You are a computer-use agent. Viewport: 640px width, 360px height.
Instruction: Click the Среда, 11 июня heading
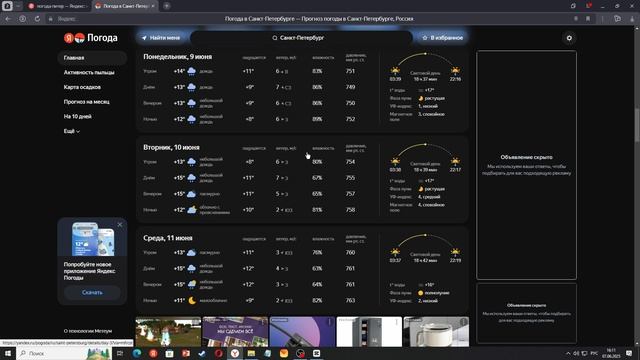[x=168, y=238]
